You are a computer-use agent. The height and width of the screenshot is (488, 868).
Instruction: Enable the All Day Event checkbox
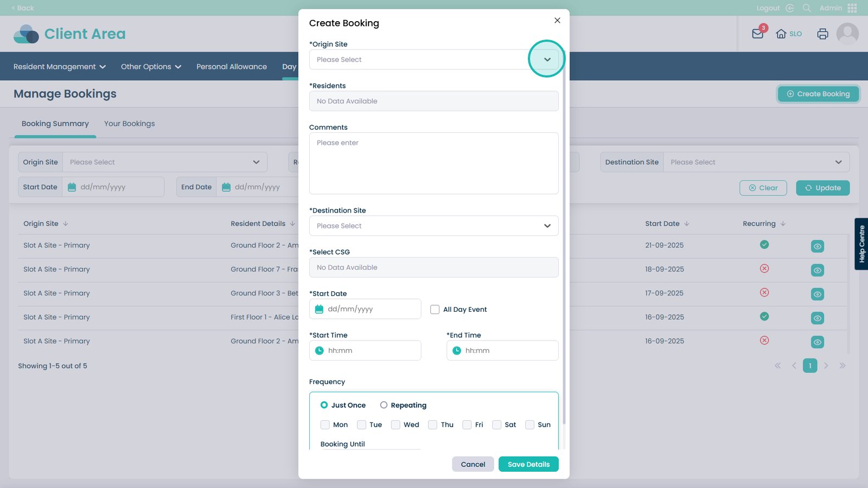point(435,310)
